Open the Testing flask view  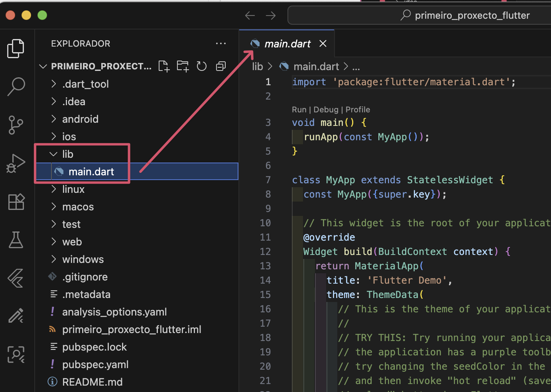(16, 240)
